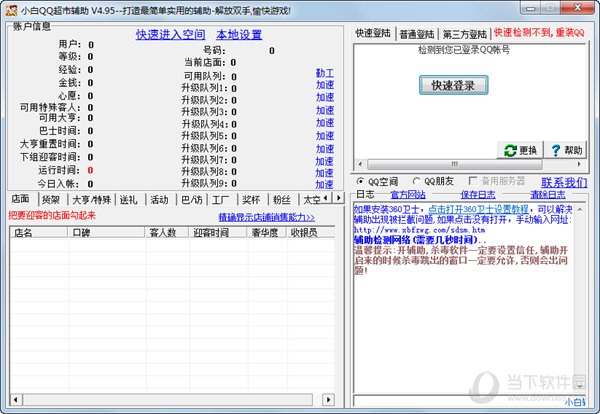
Task: Click the http://www.xbfzwg.com/sdsm.htm URL text
Action: click(419, 230)
